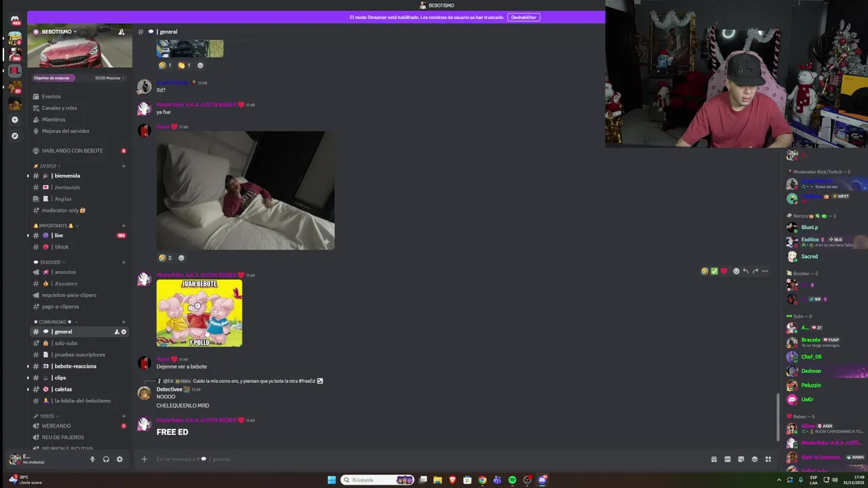Open sticker picker in message bar
This screenshot has width=868, height=488.
[x=741, y=460]
